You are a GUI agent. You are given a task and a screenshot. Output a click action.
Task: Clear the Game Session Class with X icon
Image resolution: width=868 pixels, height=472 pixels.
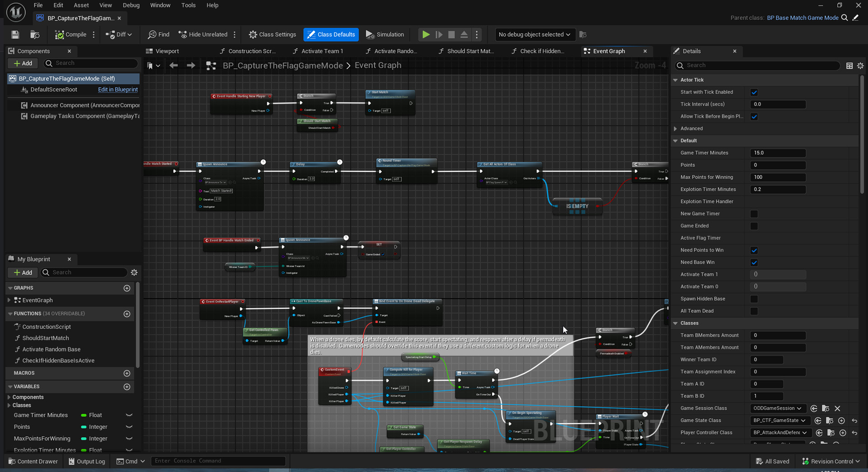point(837,408)
